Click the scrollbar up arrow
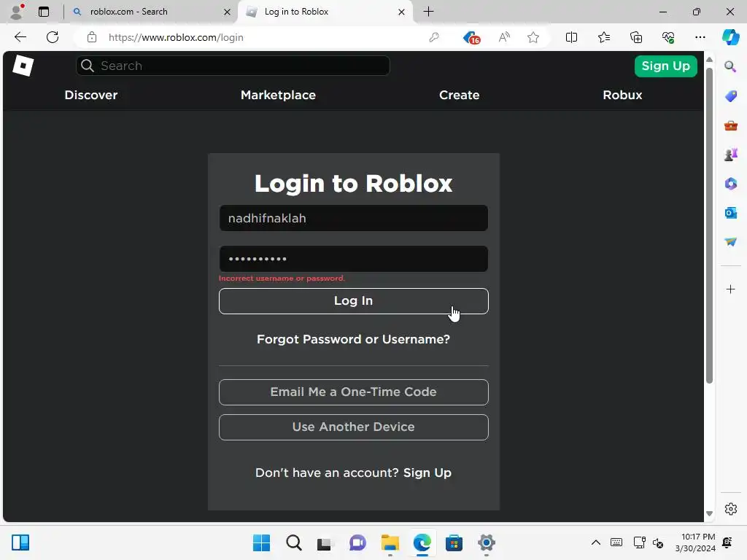This screenshot has width=747, height=560. (x=709, y=60)
